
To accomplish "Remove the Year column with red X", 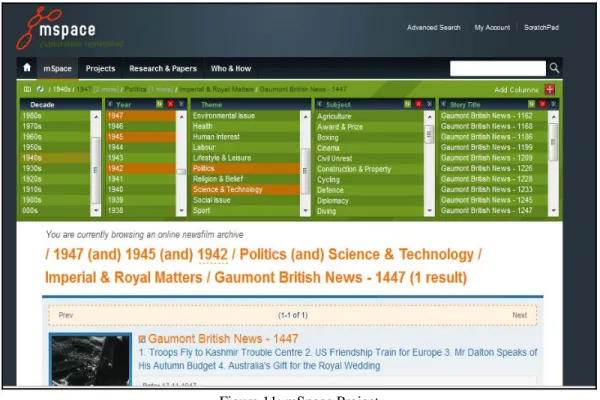I will point(170,104).
